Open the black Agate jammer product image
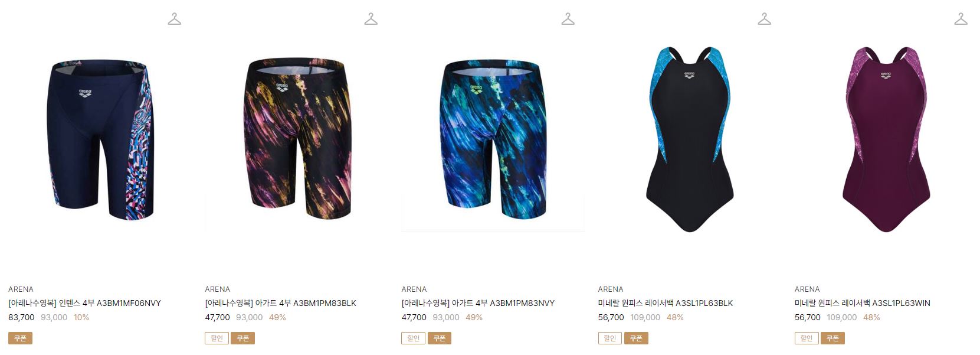This screenshot has width=980, height=355. tap(296, 140)
